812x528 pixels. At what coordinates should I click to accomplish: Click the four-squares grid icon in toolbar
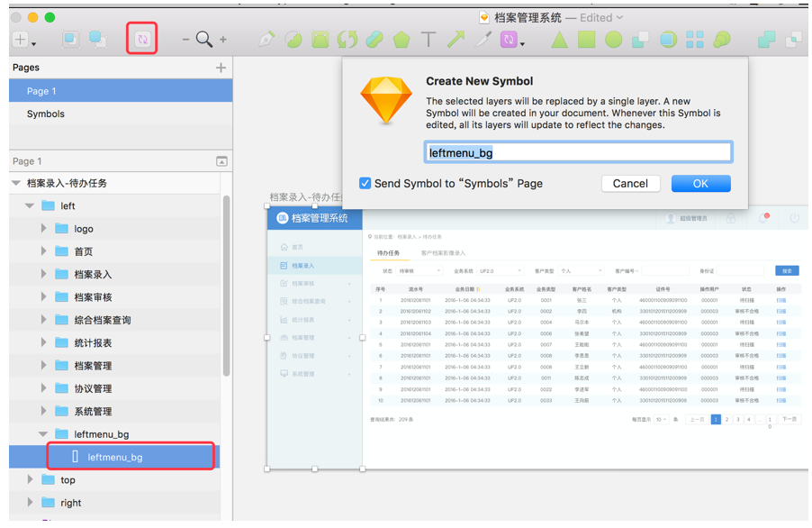click(x=694, y=40)
